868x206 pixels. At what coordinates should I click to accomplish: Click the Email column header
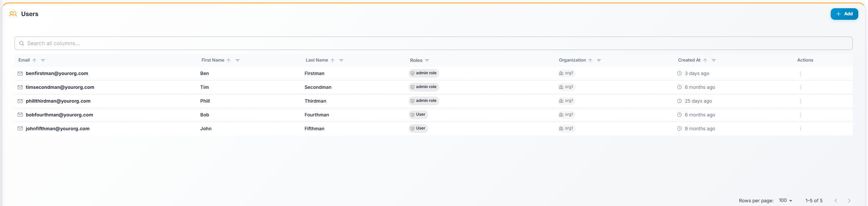(24, 60)
